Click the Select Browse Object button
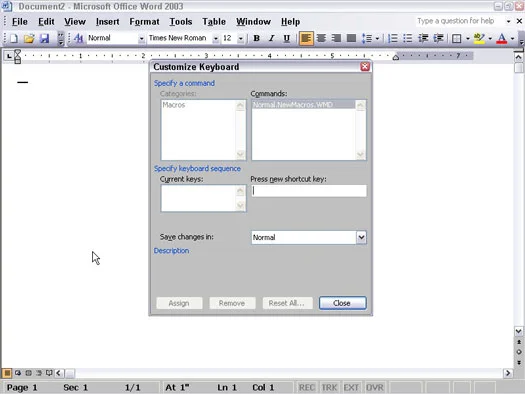Image resolution: width=525 pixels, height=394 pixels. pyautogui.click(x=519, y=352)
